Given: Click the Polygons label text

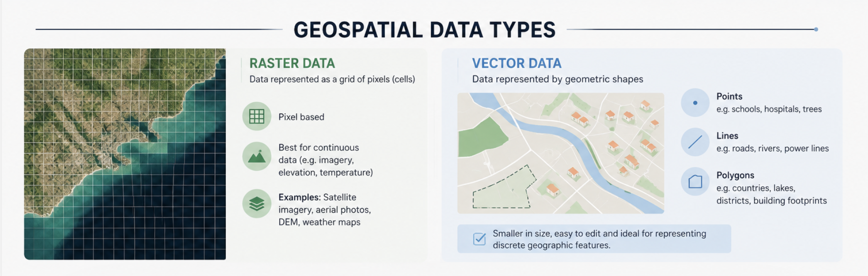Looking at the screenshot, I should click(x=735, y=175).
